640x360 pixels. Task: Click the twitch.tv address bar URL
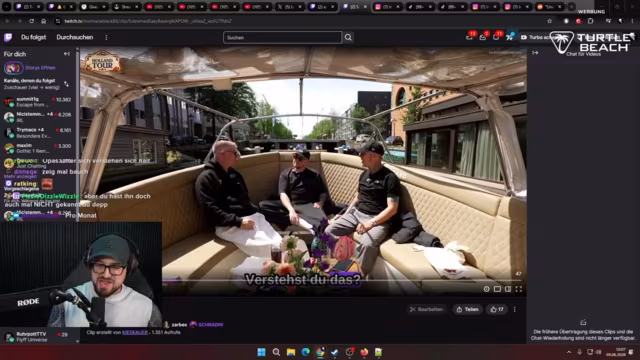(x=148, y=21)
